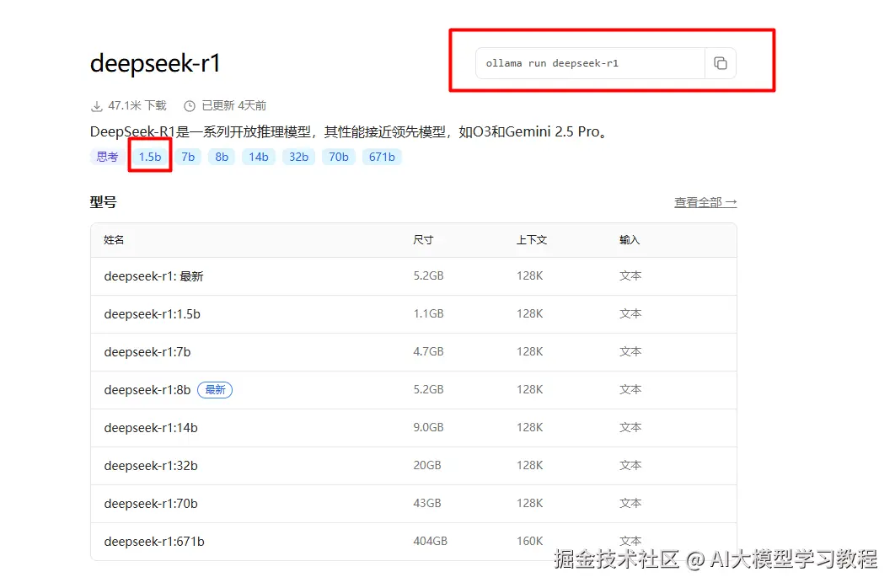Open deepseek-r1:7b model link
895x588 pixels.
[x=147, y=352]
